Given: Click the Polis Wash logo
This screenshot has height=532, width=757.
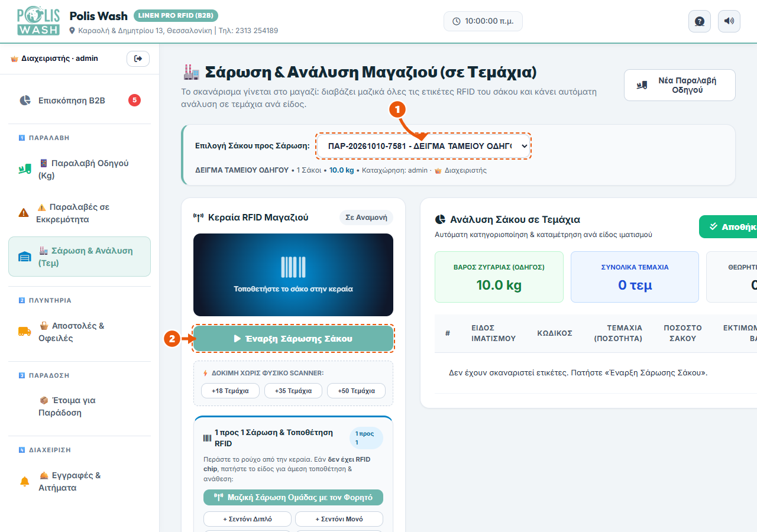Looking at the screenshot, I should 38,21.
